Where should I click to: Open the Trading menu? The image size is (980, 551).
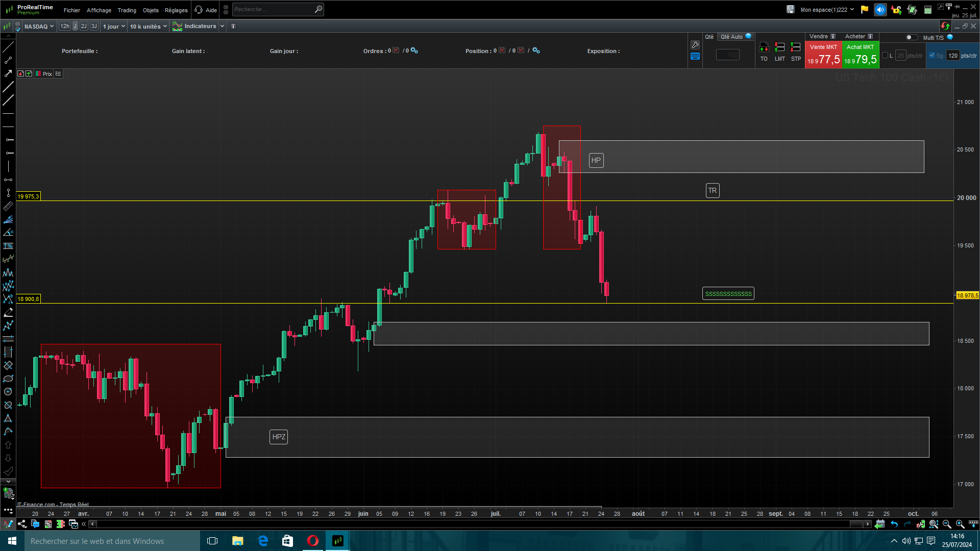pos(127,10)
